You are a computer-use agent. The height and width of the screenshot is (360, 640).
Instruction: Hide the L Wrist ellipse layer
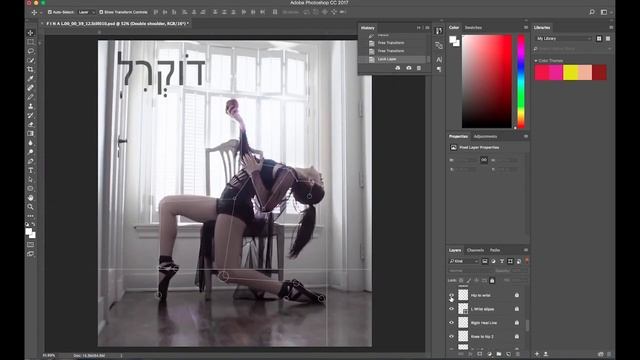[451, 309]
